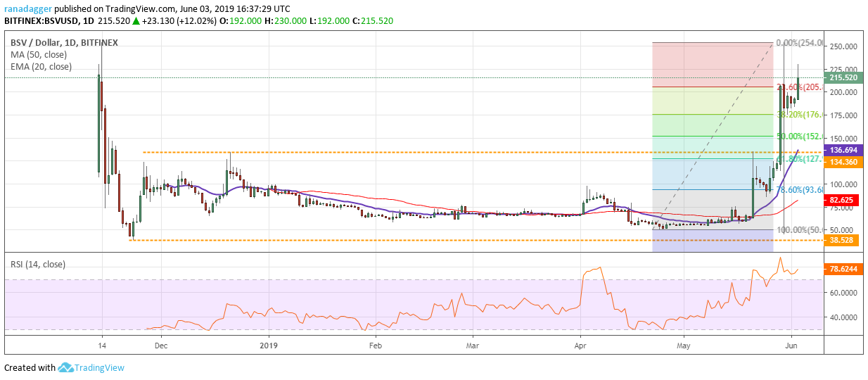The image size is (868, 380).
Task: Click the 'Apr' date axis label
Action: [x=580, y=346]
